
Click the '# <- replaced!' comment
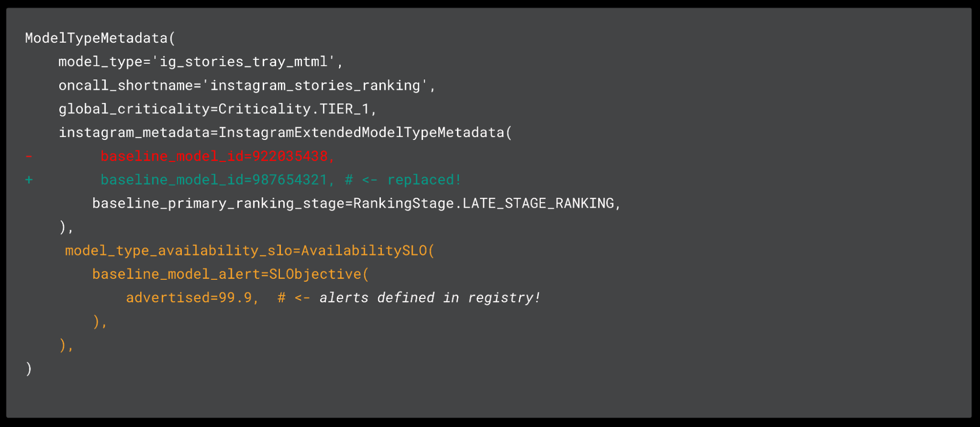(x=402, y=180)
